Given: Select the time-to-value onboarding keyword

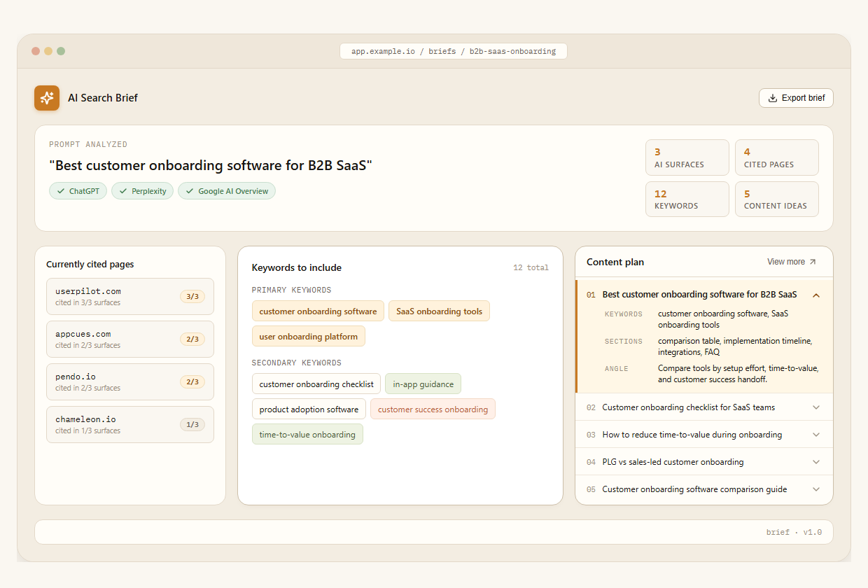Looking at the screenshot, I should click(307, 435).
